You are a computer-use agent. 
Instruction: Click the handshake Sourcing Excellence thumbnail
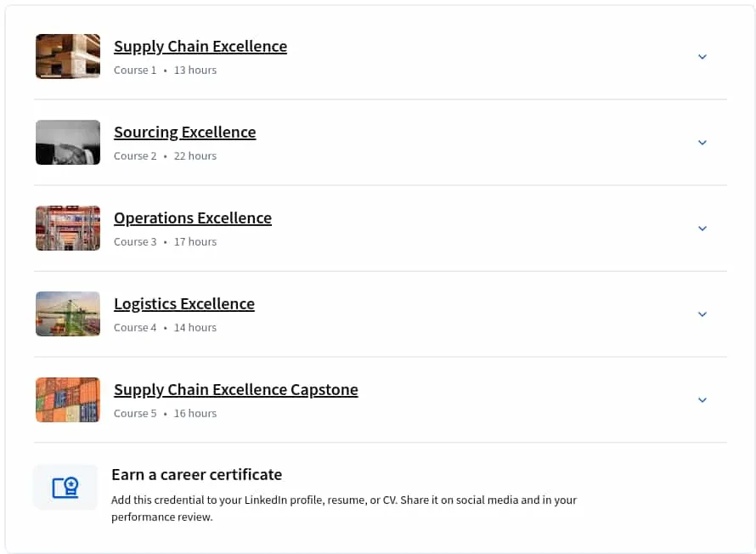(x=68, y=142)
